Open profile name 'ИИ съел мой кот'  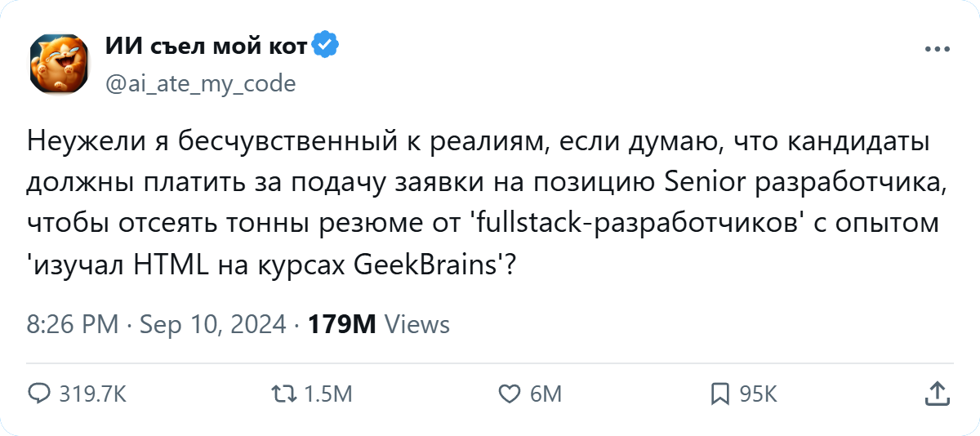click(x=206, y=47)
